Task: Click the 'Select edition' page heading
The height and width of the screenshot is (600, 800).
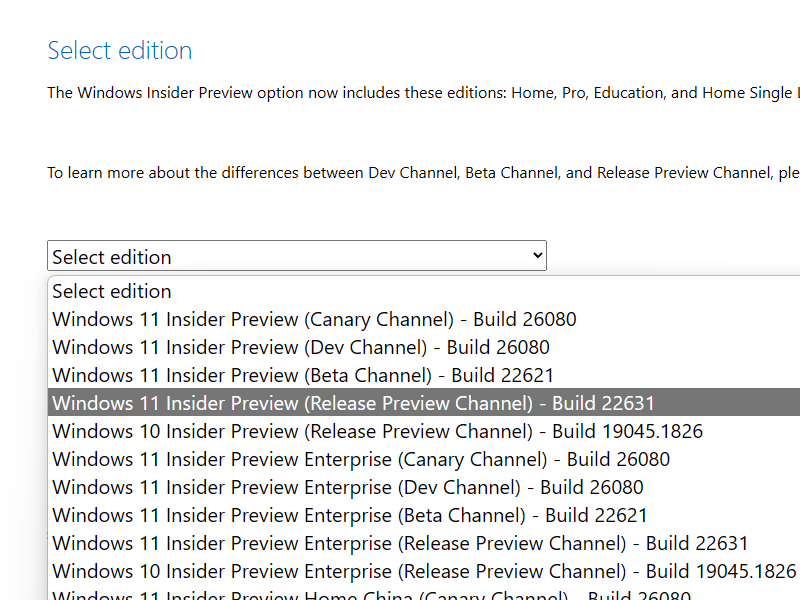Action: pos(120,50)
